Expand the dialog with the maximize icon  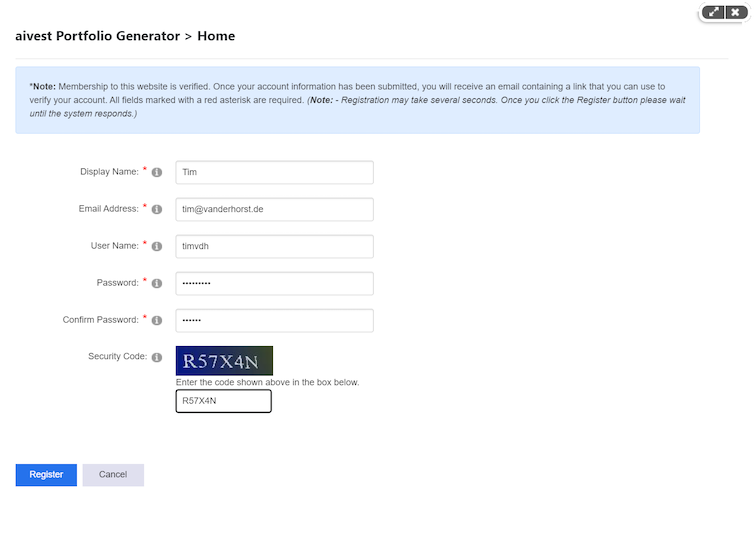pyautogui.click(x=713, y=12)
